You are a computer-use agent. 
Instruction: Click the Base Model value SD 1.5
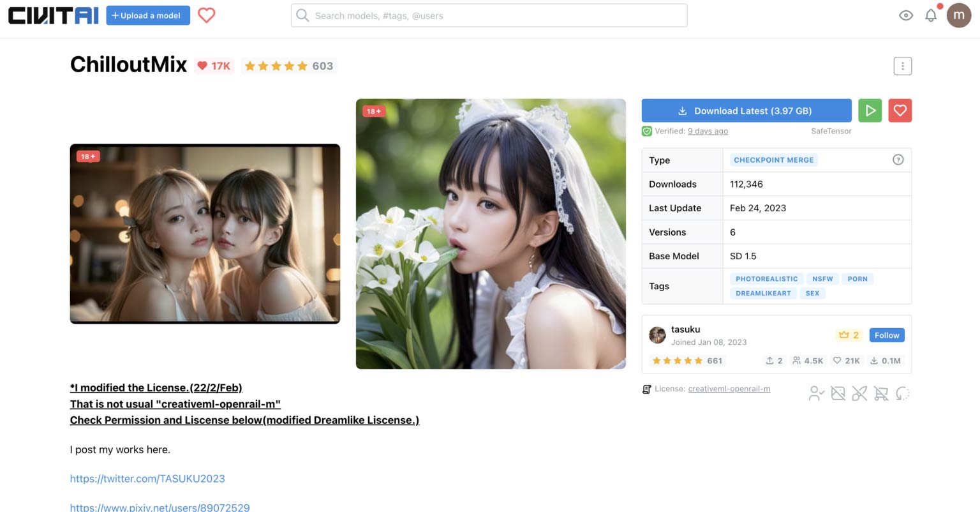coord(743,256)
